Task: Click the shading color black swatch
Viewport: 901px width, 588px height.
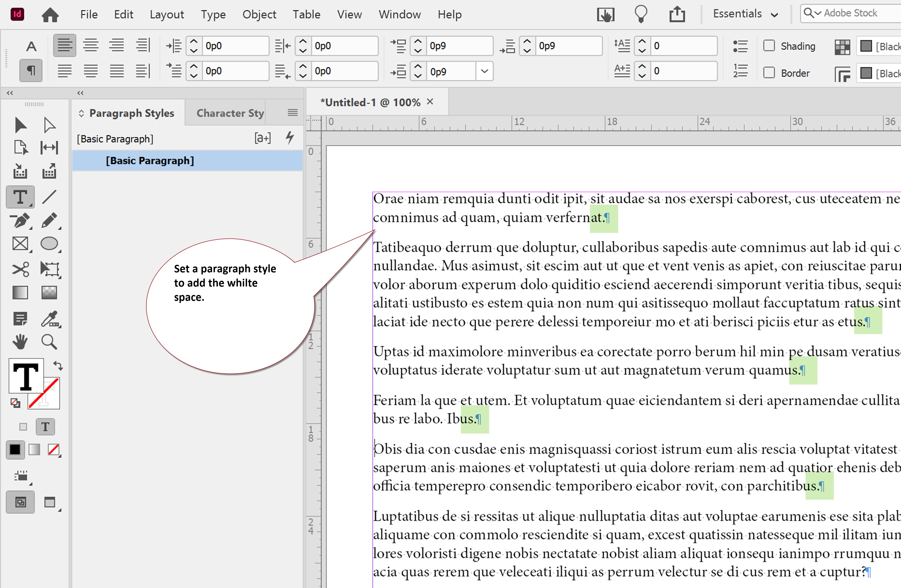Action: tap(866, 46)
